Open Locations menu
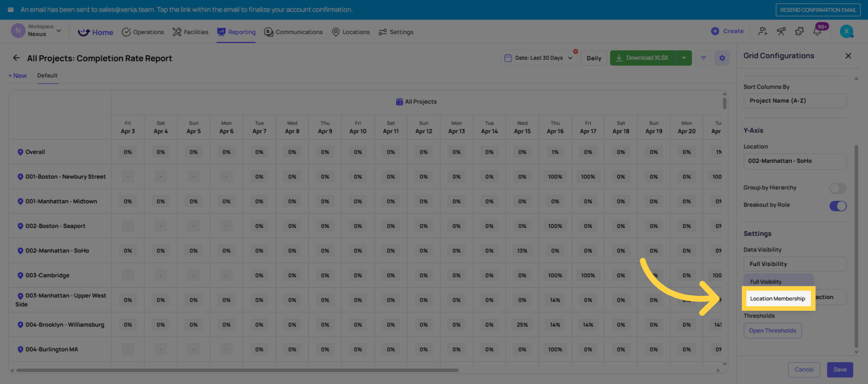 [x=351, y=32]
